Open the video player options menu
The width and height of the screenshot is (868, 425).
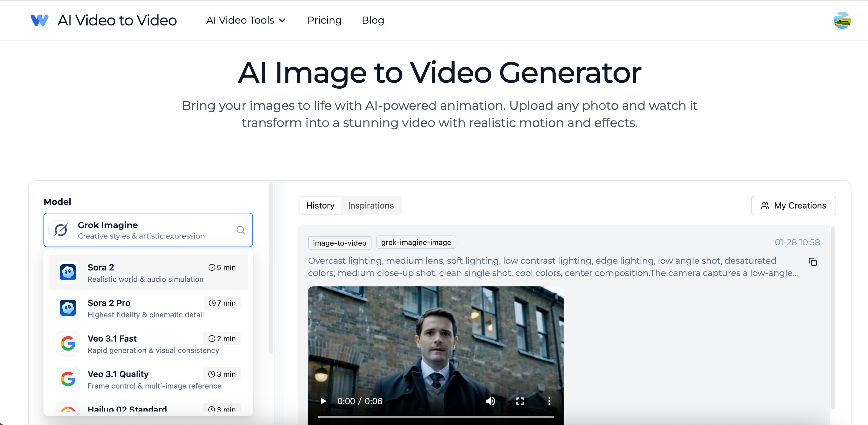click(549, 401)
